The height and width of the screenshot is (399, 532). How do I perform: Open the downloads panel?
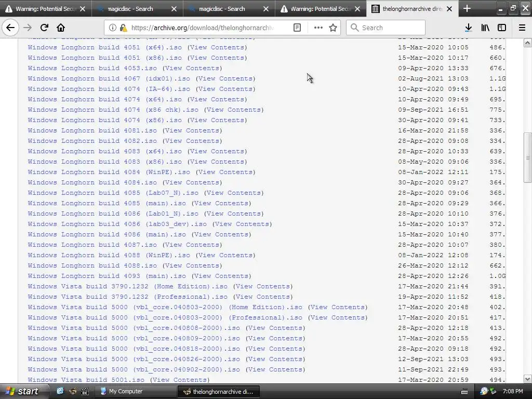[468, 28]
